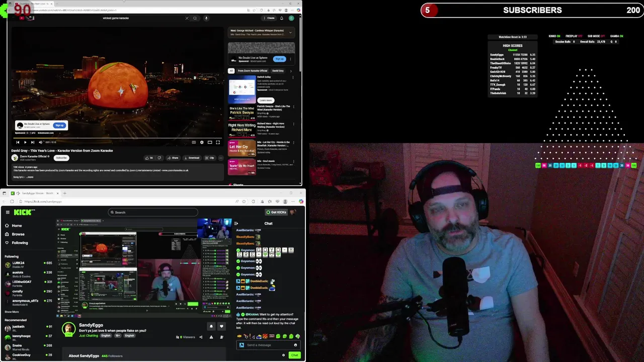Viewport: 644px width, 362px height.
Task: Select the All filter chip
Action: pyautogui.click(x=231, y=71)
